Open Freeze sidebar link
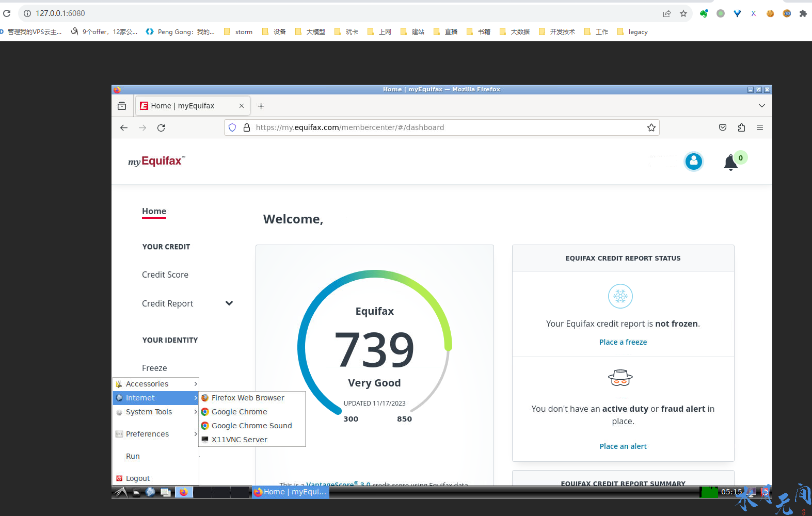812x516 pixels. (x=154, y=368)
